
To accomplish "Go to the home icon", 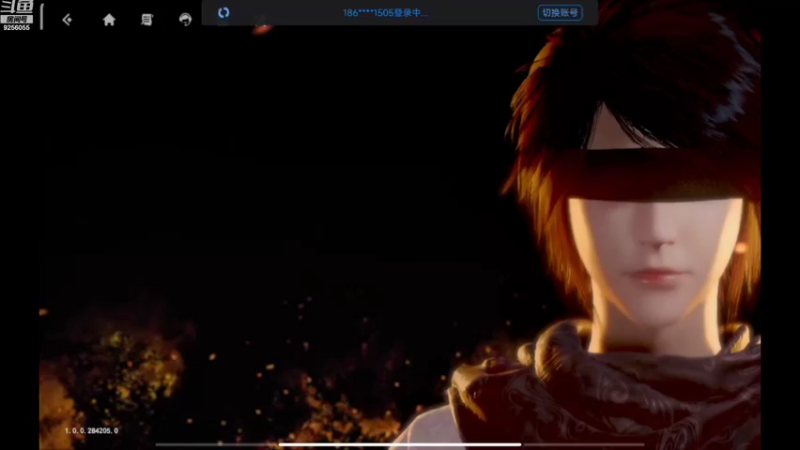I will tap(109, 20).
